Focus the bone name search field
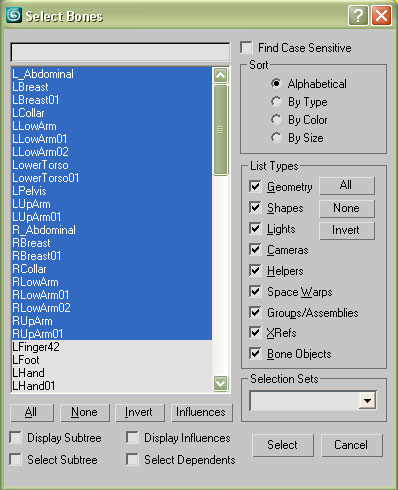 pyautogui.click(x=120, y=52)
